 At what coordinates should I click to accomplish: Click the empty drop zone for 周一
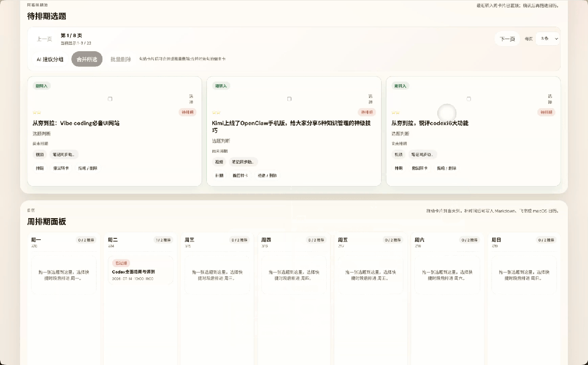(x=64, y=275)
